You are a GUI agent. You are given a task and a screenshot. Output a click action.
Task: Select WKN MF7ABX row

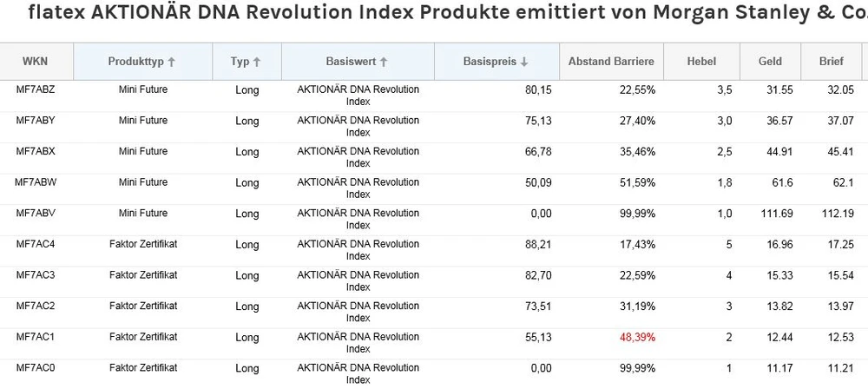[x=36, y=151]
